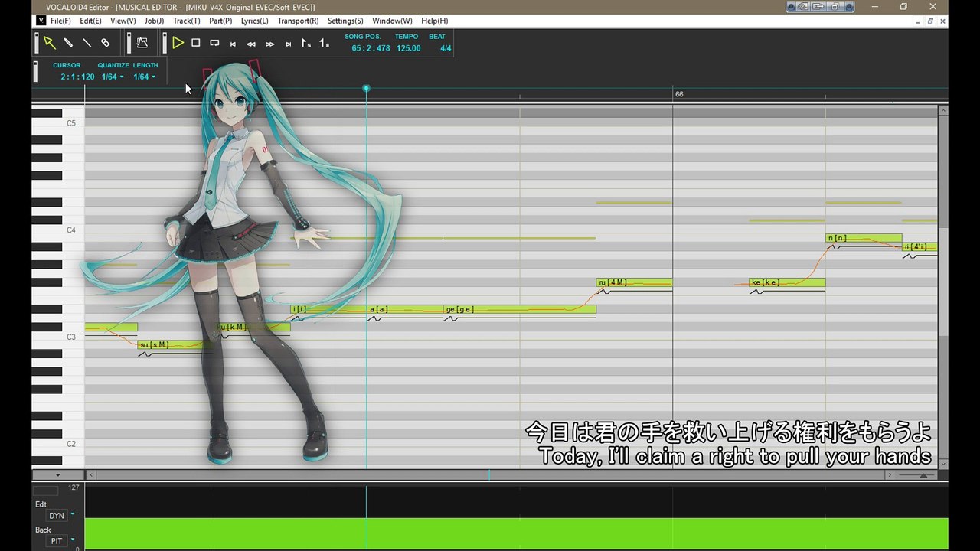Toggle loop repeat playback
This screenshot has height=551, width=980.
(214, 43)
